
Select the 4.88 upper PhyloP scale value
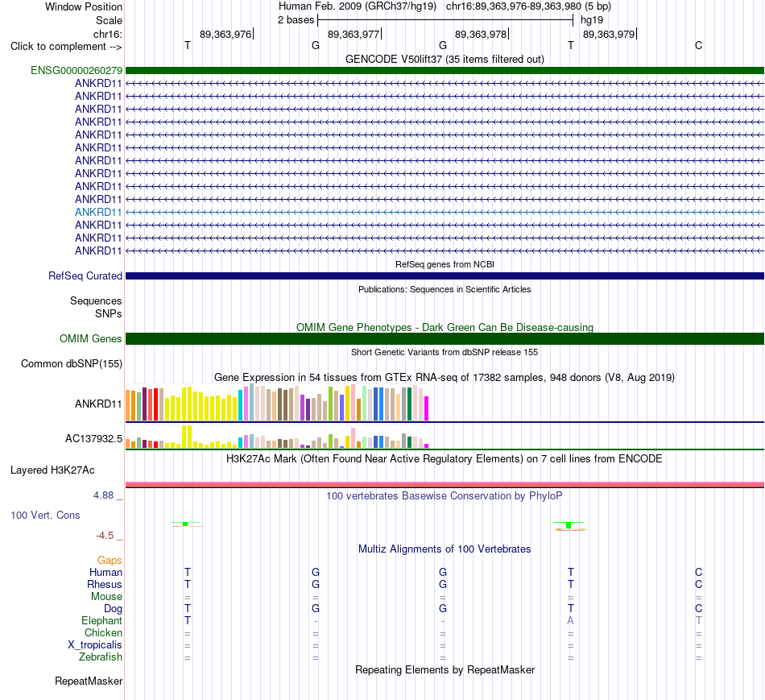(103, 495)
